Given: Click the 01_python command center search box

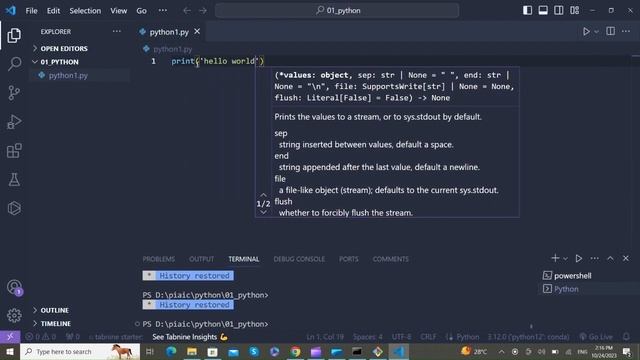Looking at the screenshot, I should point(337,11).
